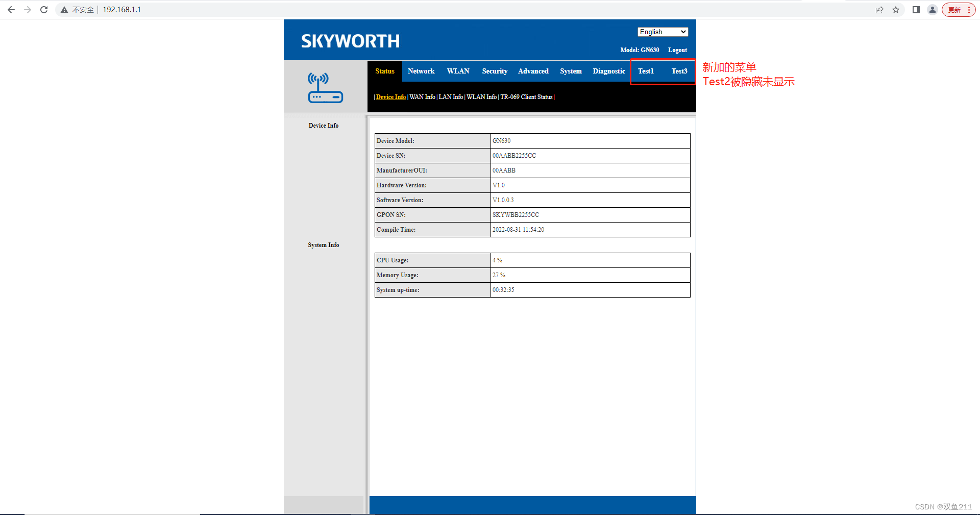
Task: Click the System Info sidebar heading
Action: point(324,245)
